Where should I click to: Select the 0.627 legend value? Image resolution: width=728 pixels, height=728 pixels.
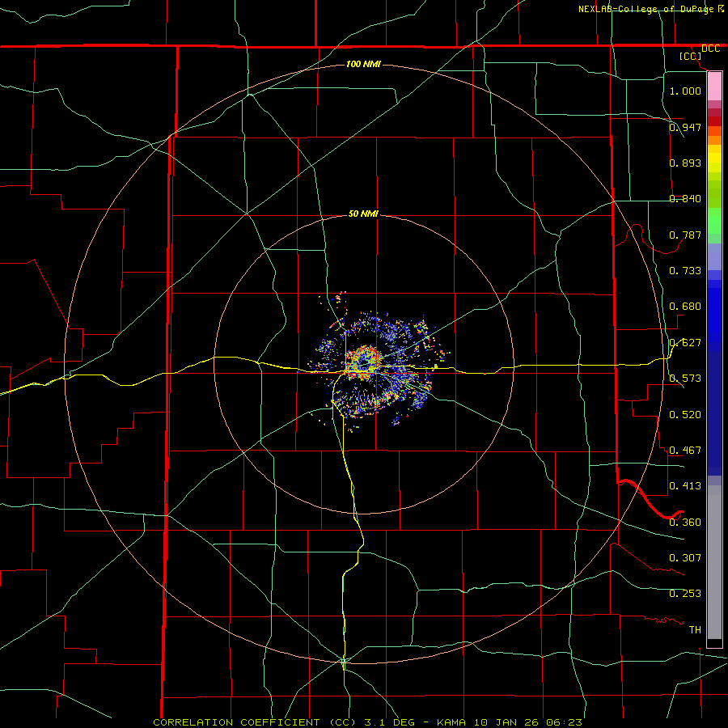[x=685, y=342]
